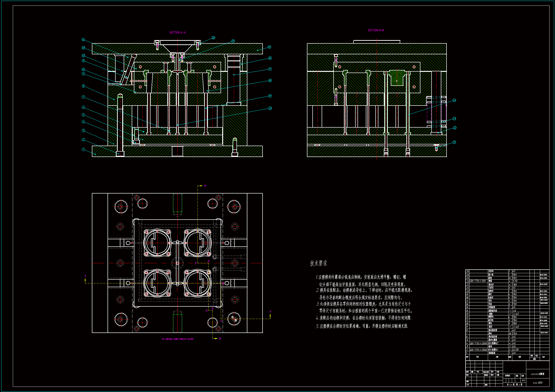555x392 pixels.
Task: Select technical requirement line 4 text
Action: [x=364, y=318]
